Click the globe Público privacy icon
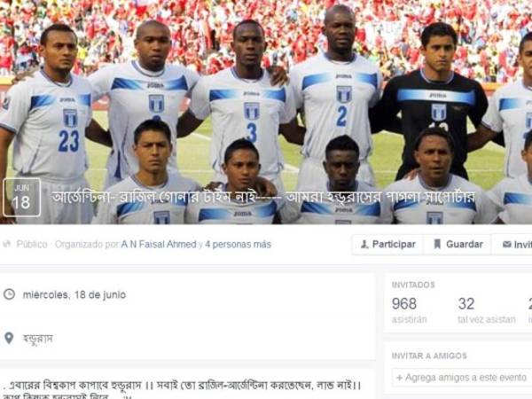 point(6,244)
